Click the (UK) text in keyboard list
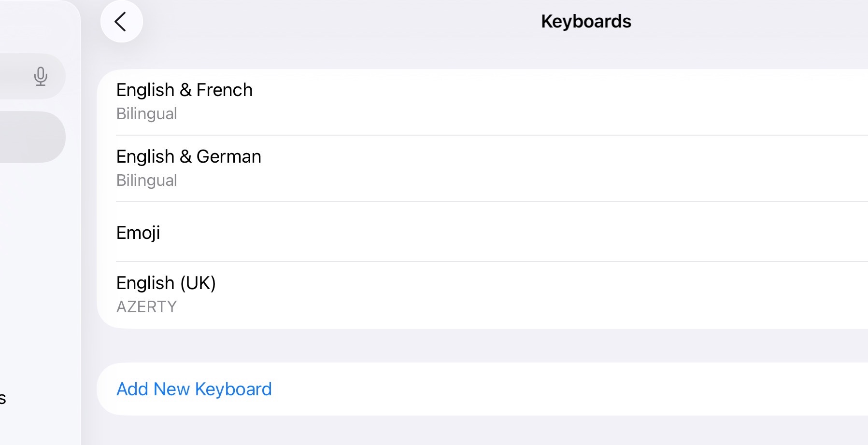 [198, 283]
